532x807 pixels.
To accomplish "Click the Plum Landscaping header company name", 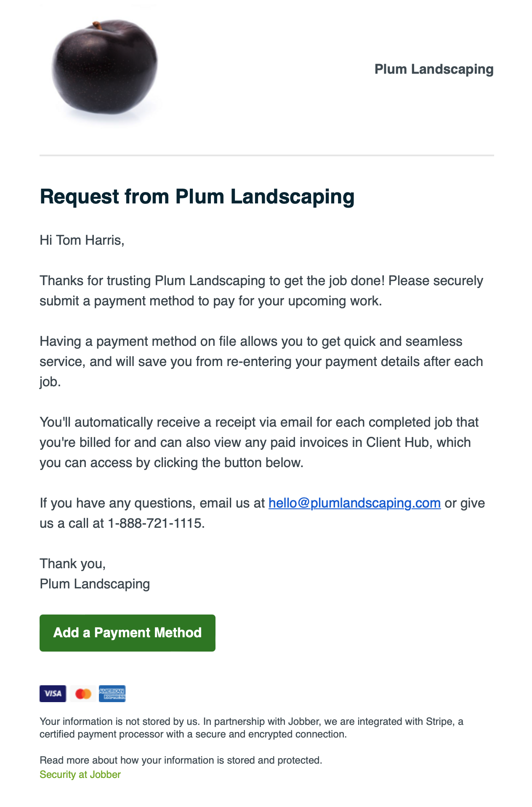I will tap(434, 69).
